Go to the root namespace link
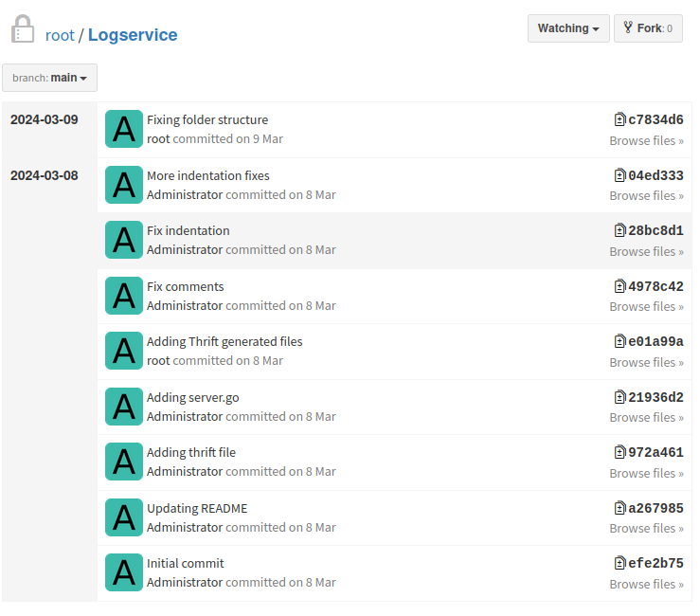Screen dimensions: 700x616 click(x=60, y=35)
